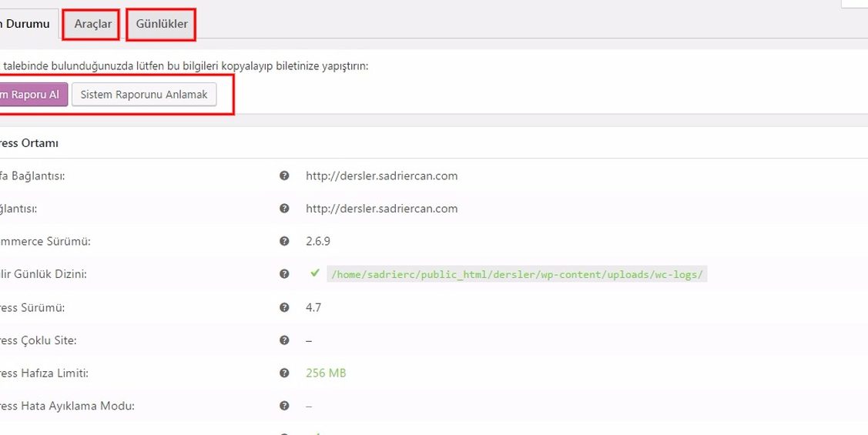Viewport: 868px width, 435px height.
Task: Click help icon for Hafıza Limiti row
Action: pos(284,373)
